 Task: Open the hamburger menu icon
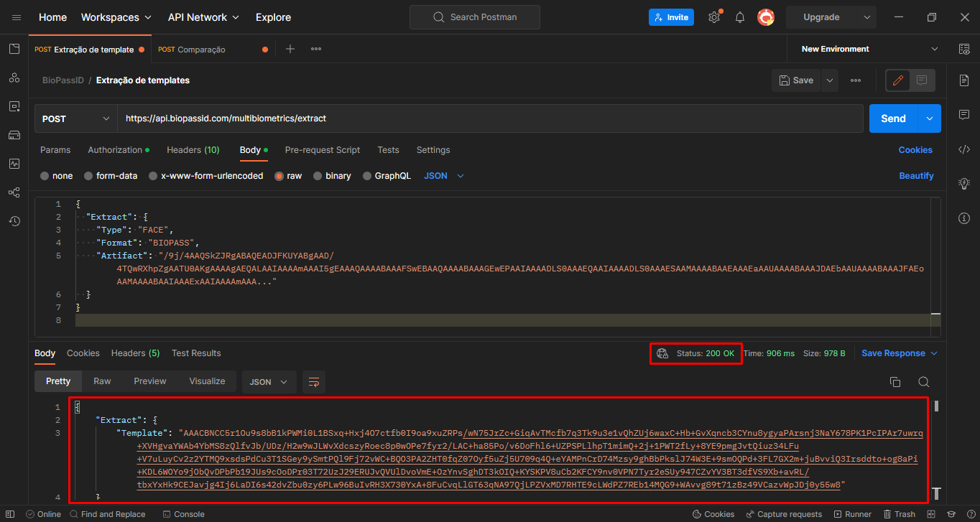click(x=16, y=17)
